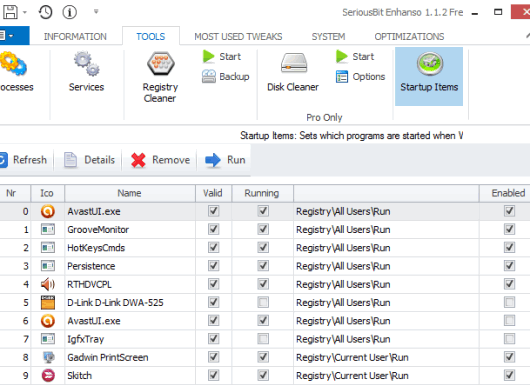Click the GrooveMonitor row icon
Image resolution: width=530 pixels, height=386 pixels.
[x=48, y=230]
